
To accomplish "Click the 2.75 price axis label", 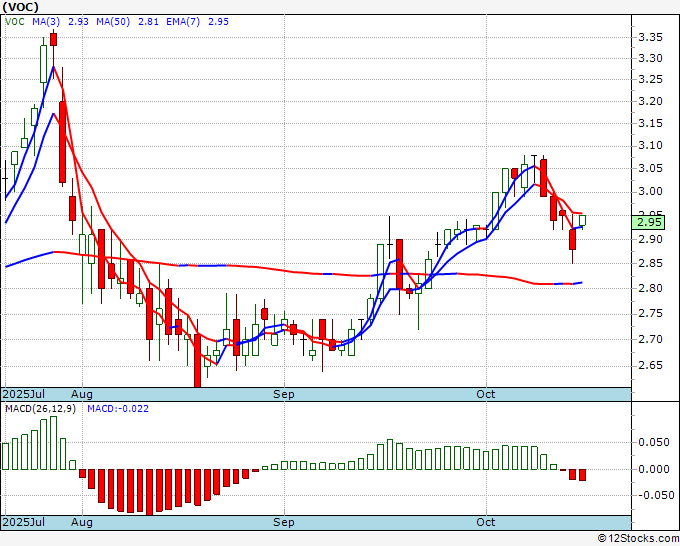I will tap(651, 314).
